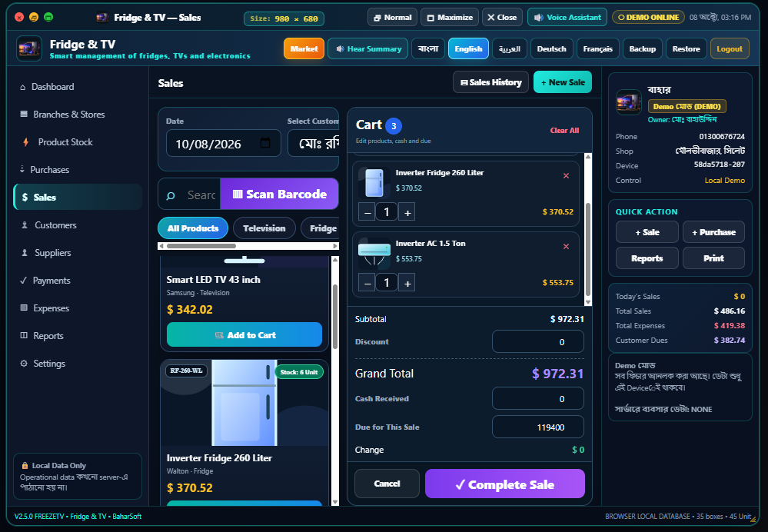Click the Fridge & TV app logo in header
This screenshot has height=532, width=768.
(29, 48)
